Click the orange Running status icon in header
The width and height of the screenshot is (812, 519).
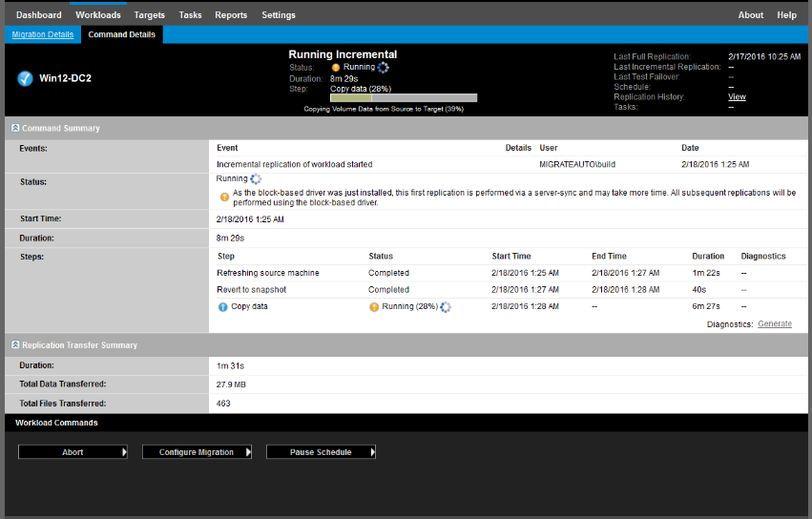[336, 68]
